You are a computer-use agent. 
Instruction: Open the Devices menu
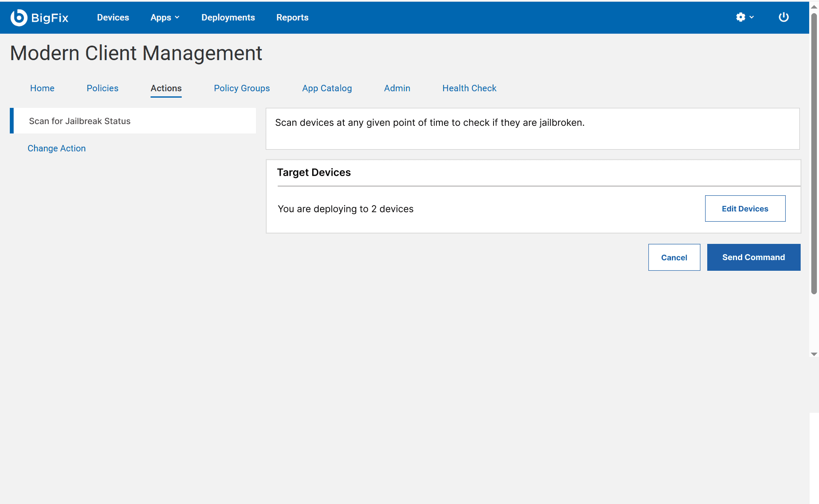(113, 17)
